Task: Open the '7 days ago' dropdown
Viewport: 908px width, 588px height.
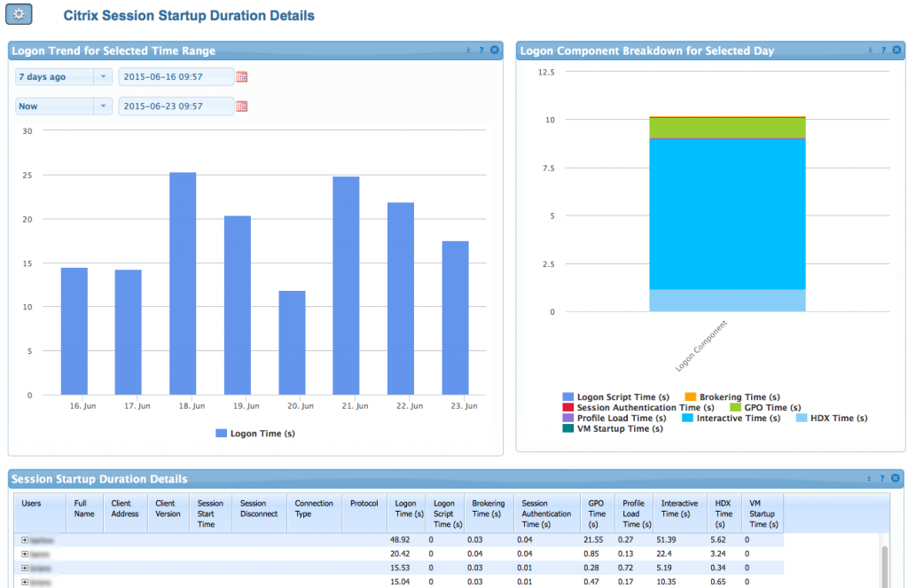Action: (103, 76)
